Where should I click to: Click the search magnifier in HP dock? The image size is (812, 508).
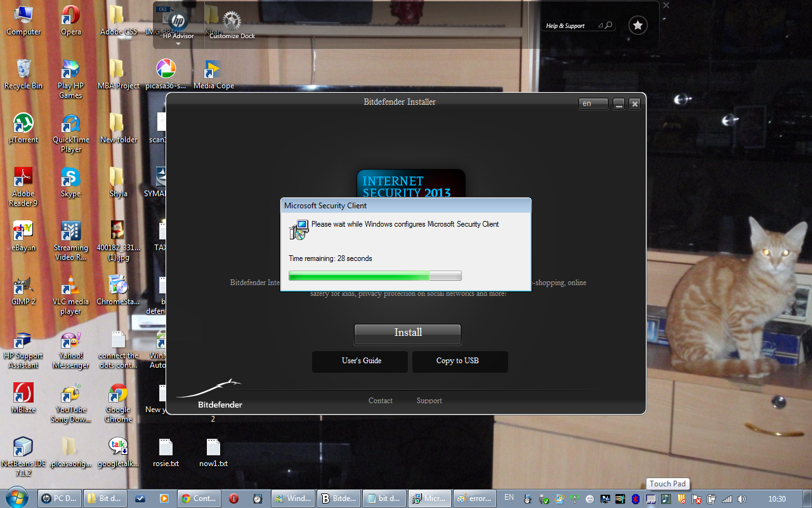[x=609, y=25]
